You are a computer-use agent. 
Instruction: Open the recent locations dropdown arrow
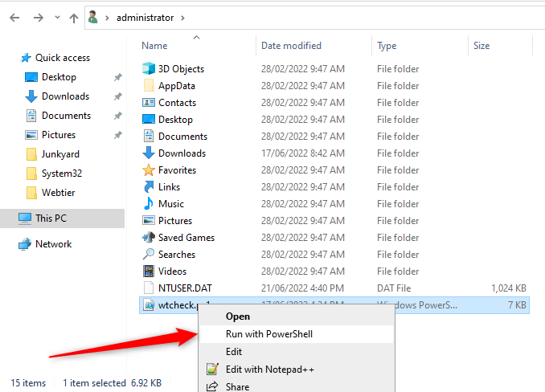pyautogui.click(x=57, y=18)
